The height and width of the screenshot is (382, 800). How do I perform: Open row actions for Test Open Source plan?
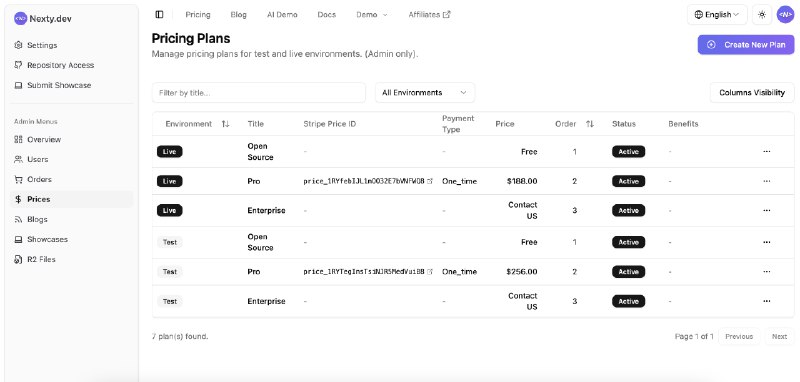coord(766,242)
